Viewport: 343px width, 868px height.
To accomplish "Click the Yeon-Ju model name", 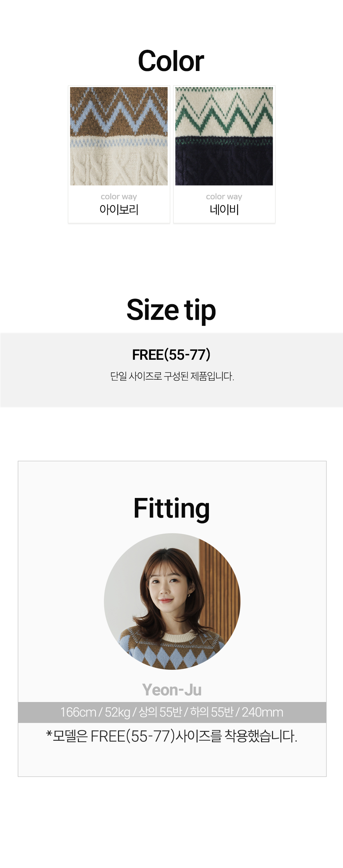I will click(172, 690).
